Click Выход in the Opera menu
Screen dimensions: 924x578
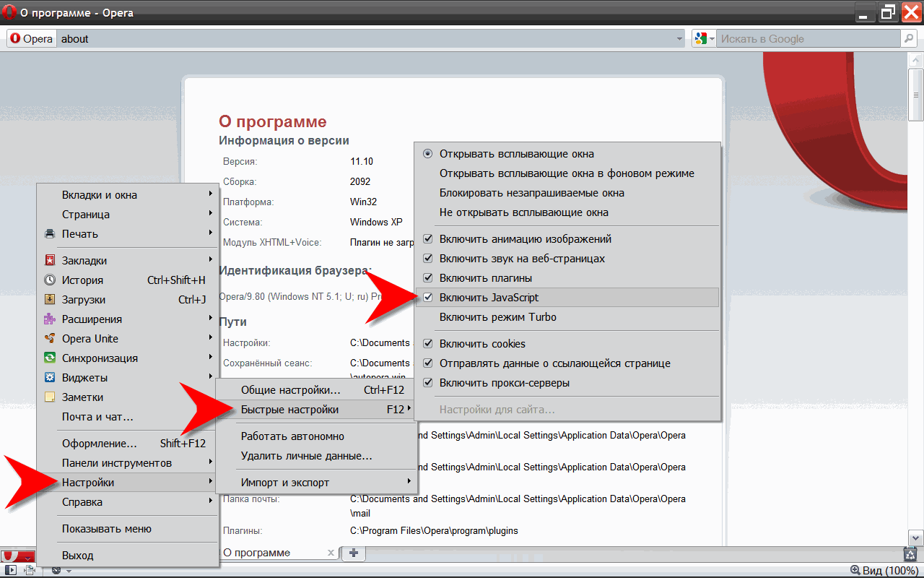(x=128, y=556)
